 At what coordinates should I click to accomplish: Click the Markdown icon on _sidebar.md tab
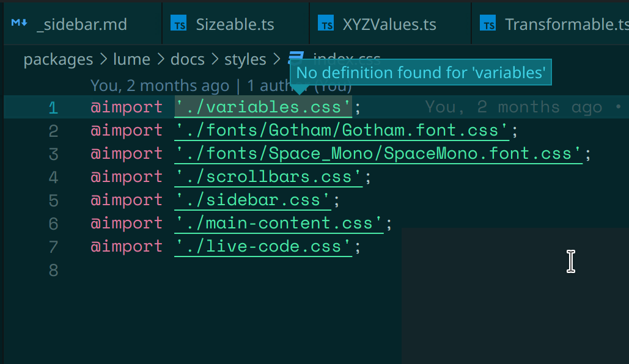coord(18,23)
